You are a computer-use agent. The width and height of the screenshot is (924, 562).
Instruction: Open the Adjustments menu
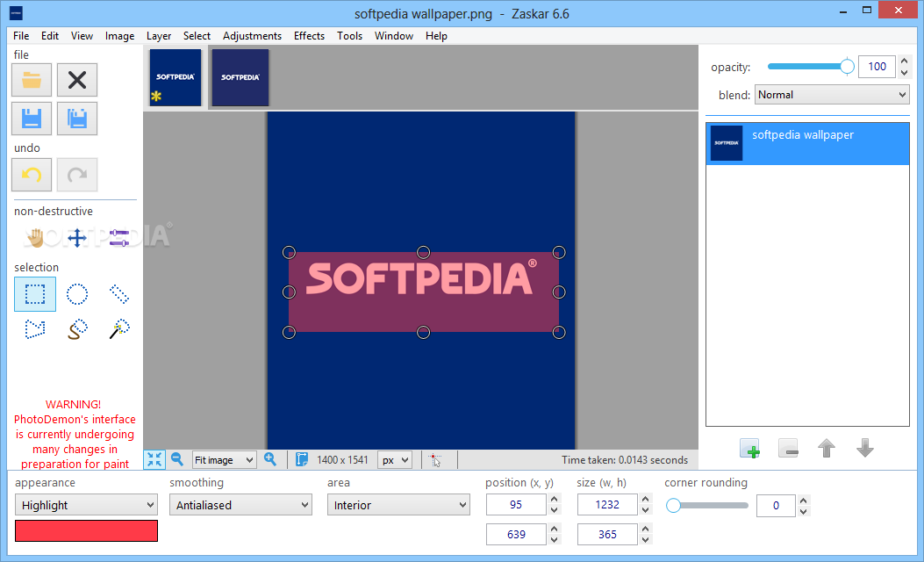tap(252, 36)
